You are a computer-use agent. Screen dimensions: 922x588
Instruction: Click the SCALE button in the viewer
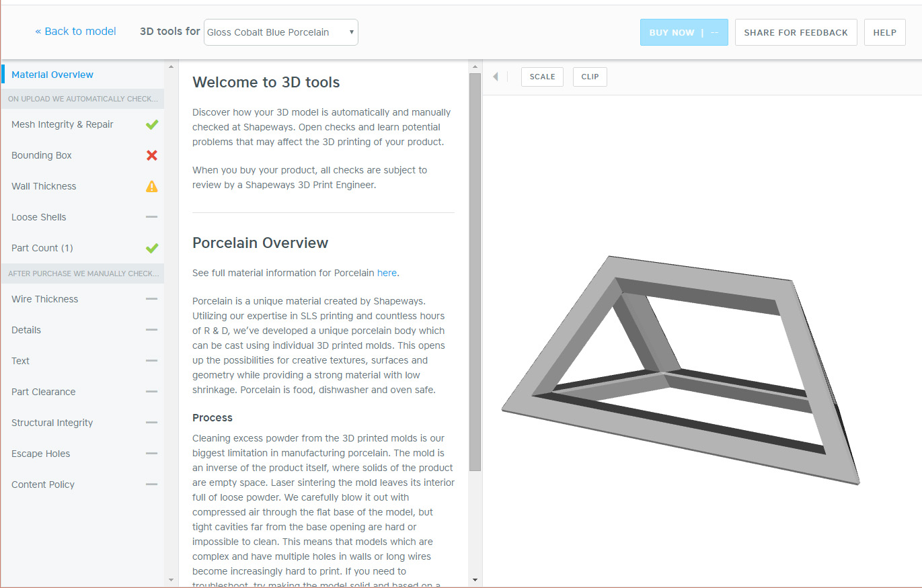tap(542, 77)
